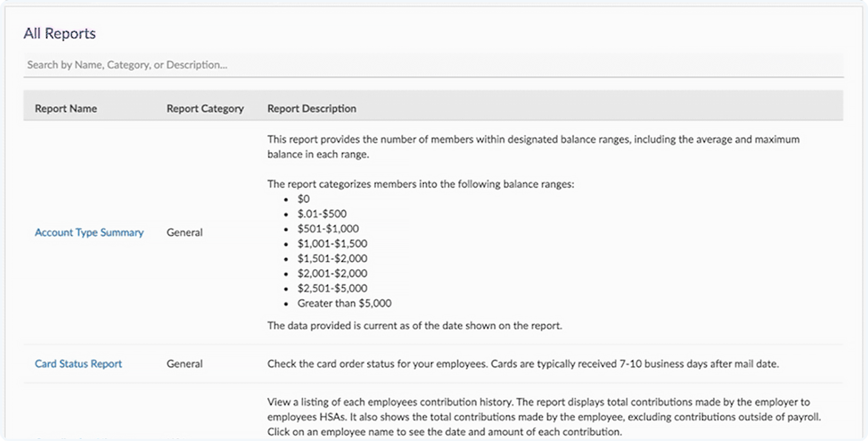Click the Card Status Report description text
The width and height of the screenshot is (868, 441).
click(x=523, y=364)
